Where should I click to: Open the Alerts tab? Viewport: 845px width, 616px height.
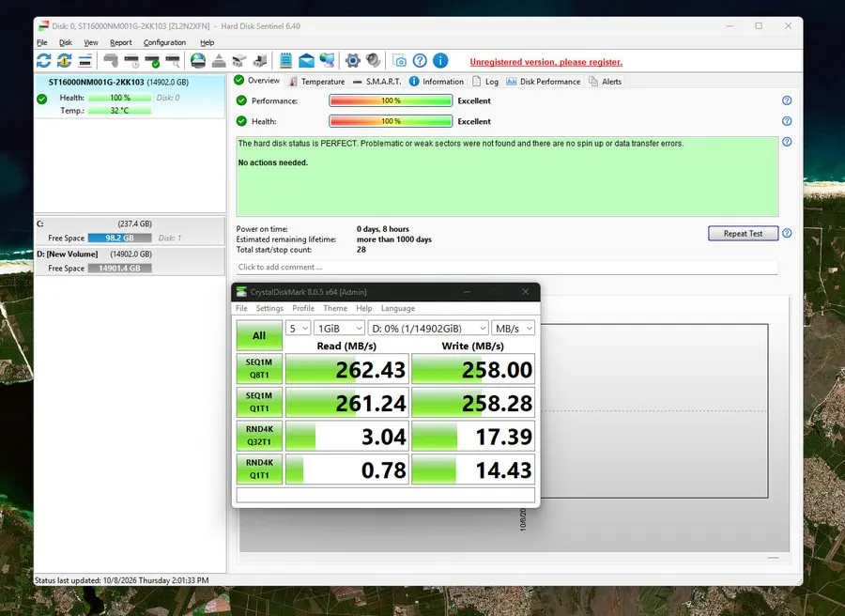606,82
